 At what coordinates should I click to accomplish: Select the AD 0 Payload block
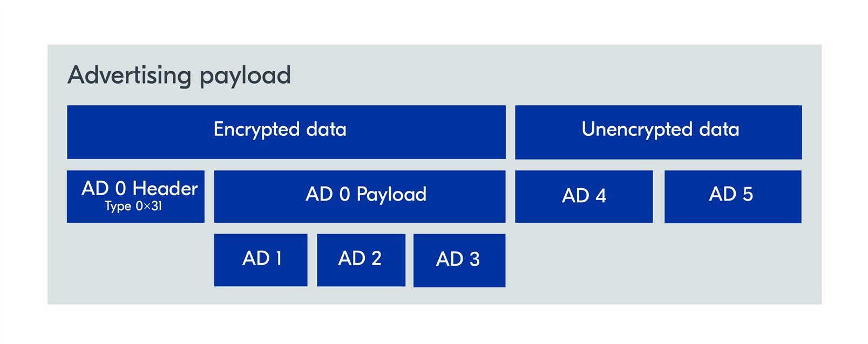360,196
